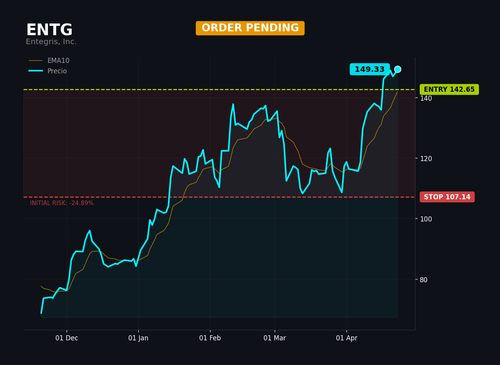500x365 pixels.
Task: Click the 01 Mar x-axis label
Action: pyautogui.click(x=275, y=338)
